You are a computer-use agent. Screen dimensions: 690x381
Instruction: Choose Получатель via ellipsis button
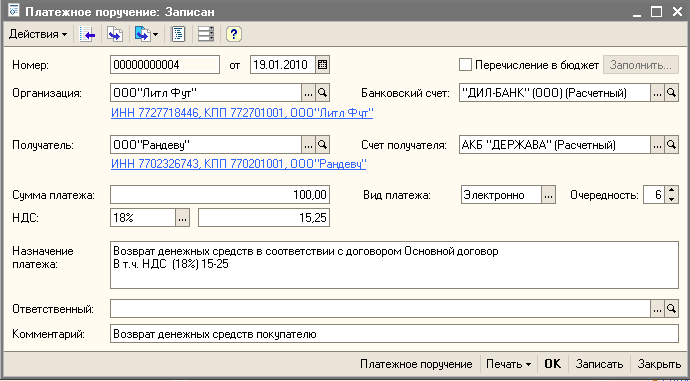[x=308, y=144]
